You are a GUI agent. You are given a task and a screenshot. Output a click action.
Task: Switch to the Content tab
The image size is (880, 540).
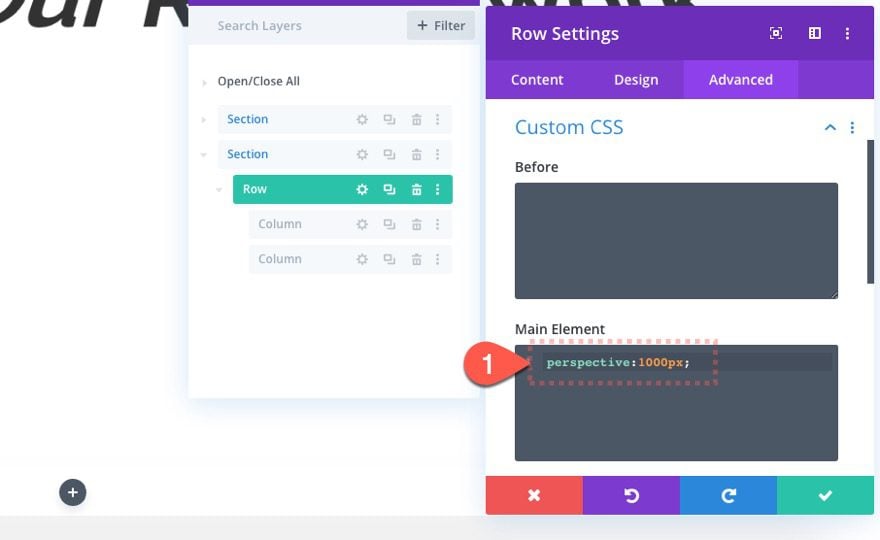[537, 80]
